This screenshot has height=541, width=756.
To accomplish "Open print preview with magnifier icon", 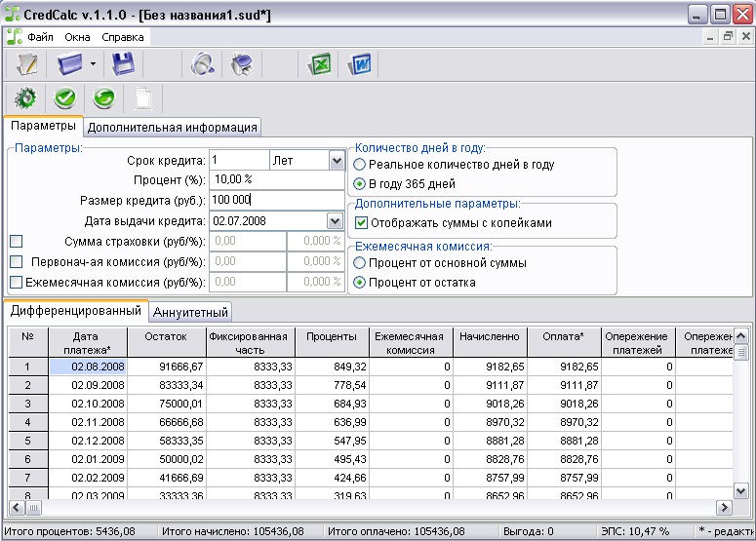I will point(202,65).
